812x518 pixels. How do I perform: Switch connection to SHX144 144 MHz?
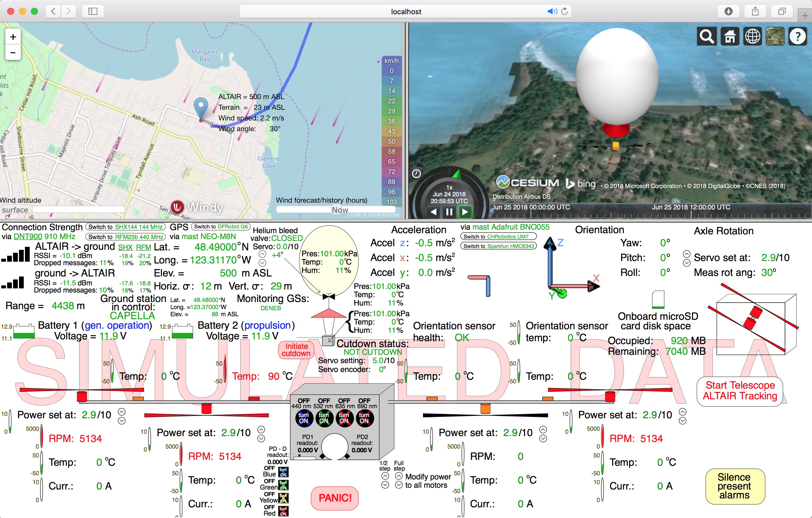click(126, 227)
